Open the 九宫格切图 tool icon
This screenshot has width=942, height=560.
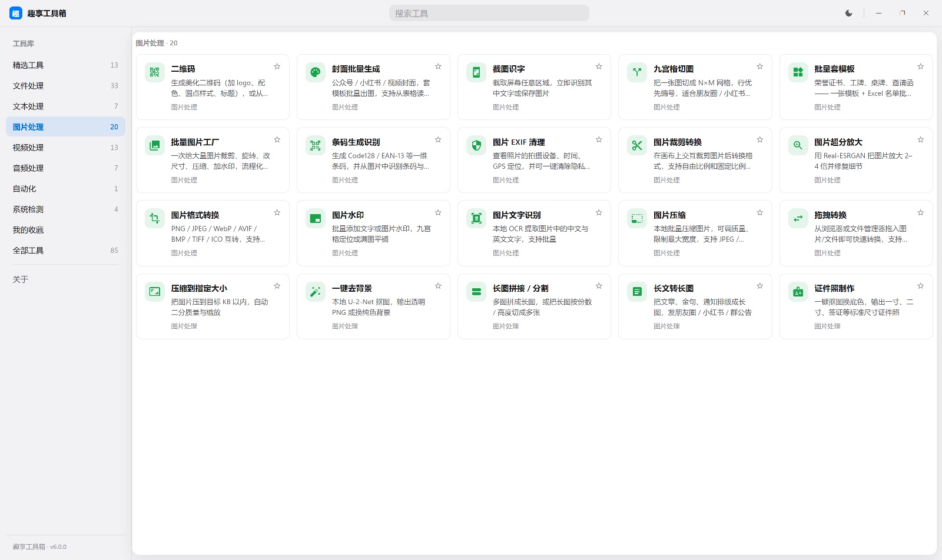pyautogui.click(x=637, y=72)
